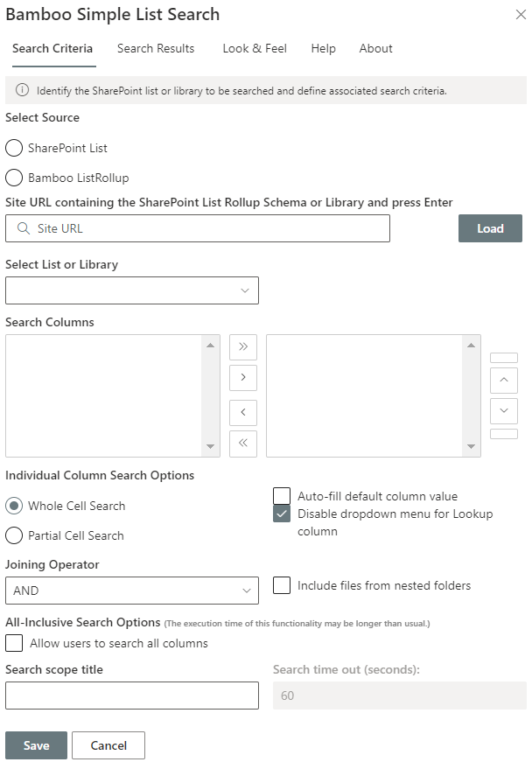Viewport: 532px width, 762px height.
Task: Check Include files from nested folders
Action: pos(282,585)
